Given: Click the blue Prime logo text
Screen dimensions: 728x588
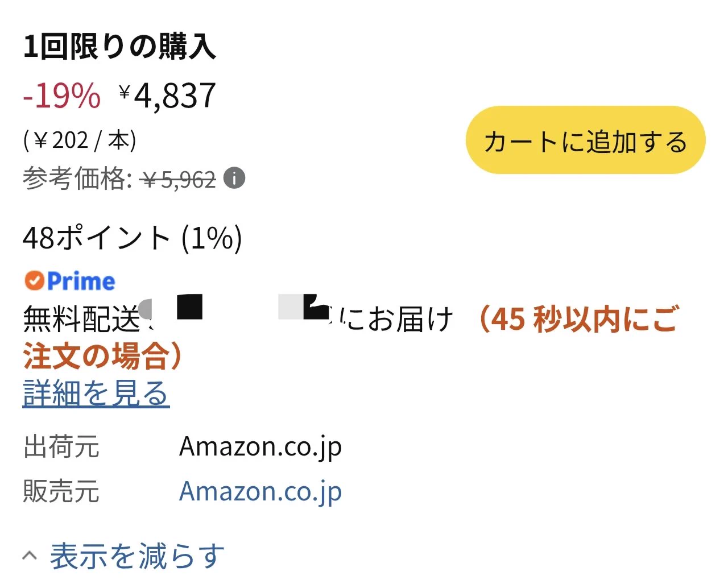Looking at the screenshot, I should coord(81,281).
